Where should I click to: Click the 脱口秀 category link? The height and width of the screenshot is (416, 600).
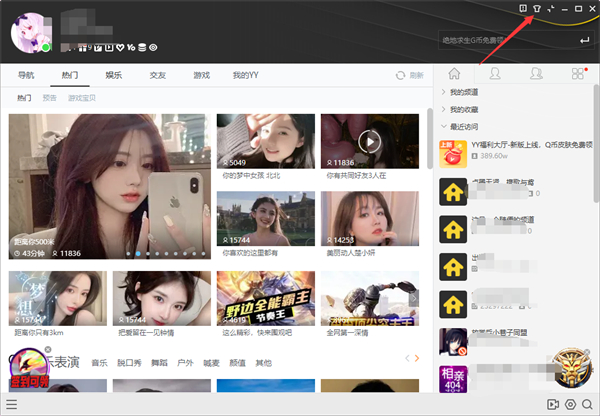[x=128, y=363]
